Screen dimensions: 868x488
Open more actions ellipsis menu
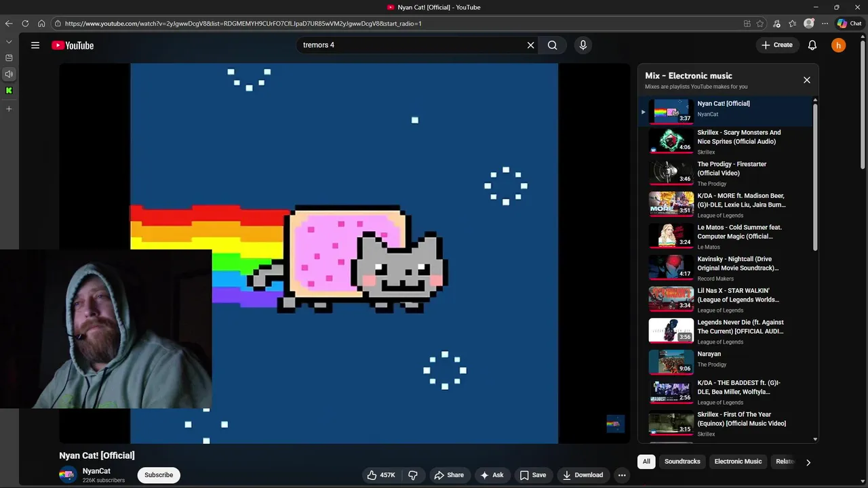(x=622, y=475)
